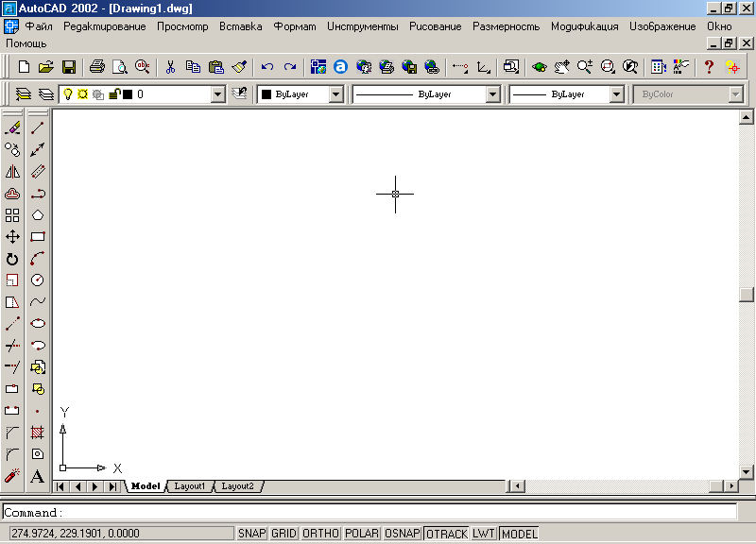Click the Plot printer icon

click(97, 66)
